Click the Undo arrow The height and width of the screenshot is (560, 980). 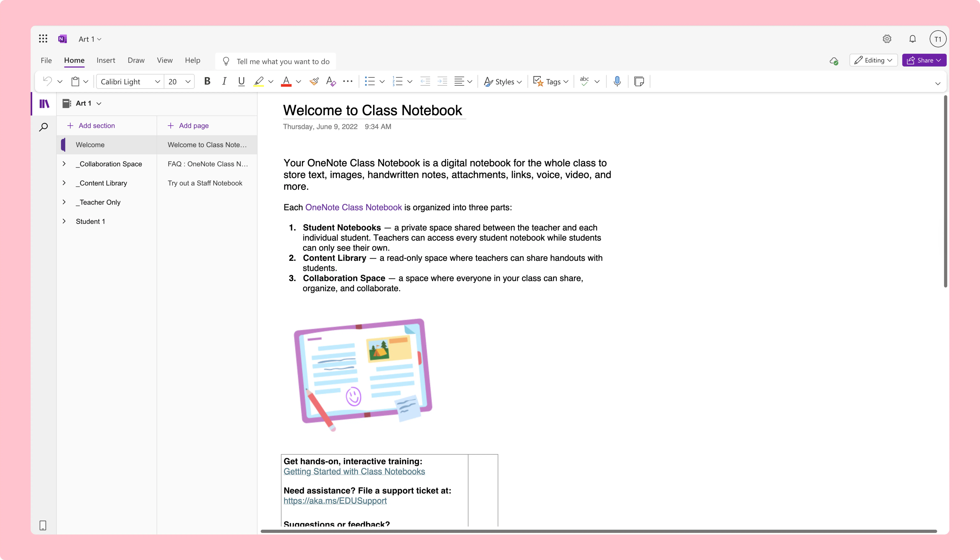tap(47, 81)
